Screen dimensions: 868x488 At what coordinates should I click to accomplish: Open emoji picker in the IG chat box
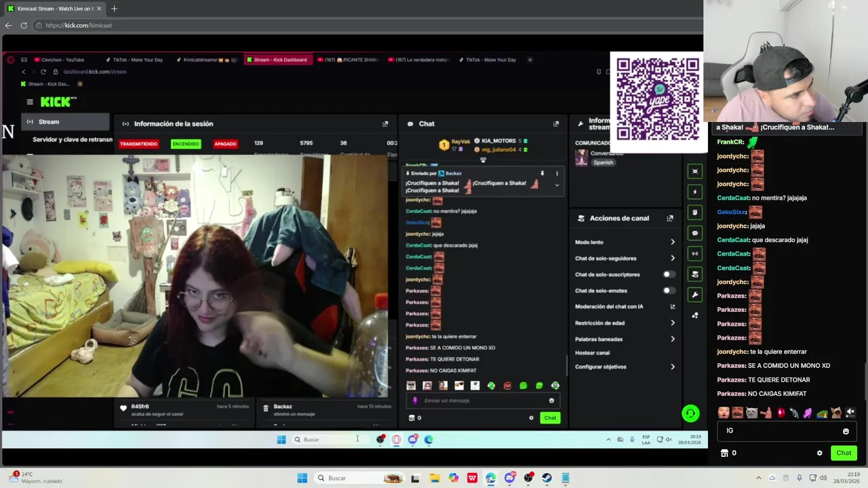(x=846, y=431)
